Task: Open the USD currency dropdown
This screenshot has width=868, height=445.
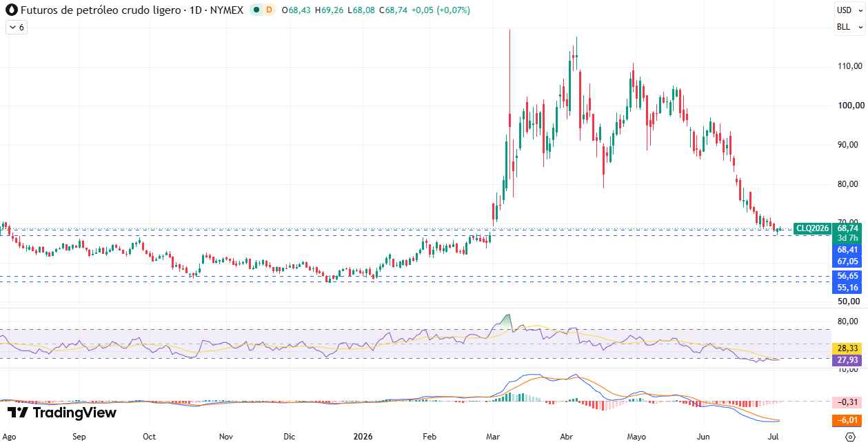Action: pos(847,10)
